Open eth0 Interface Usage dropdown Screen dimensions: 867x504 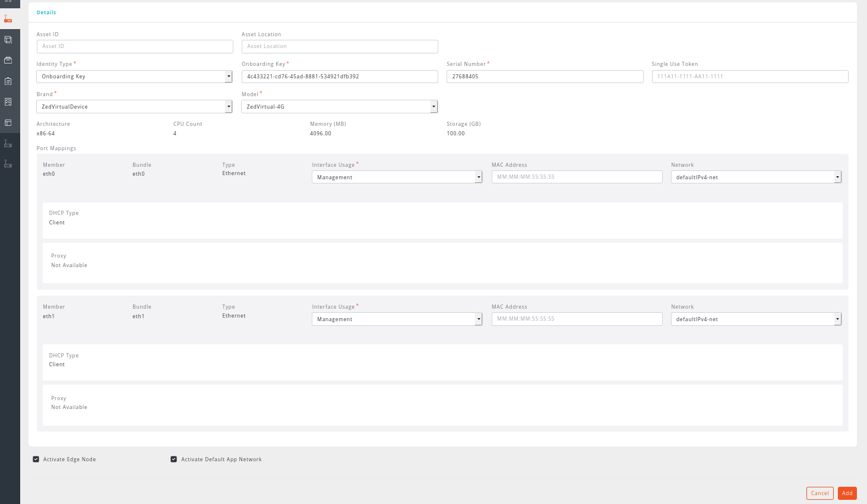[397, 177]
